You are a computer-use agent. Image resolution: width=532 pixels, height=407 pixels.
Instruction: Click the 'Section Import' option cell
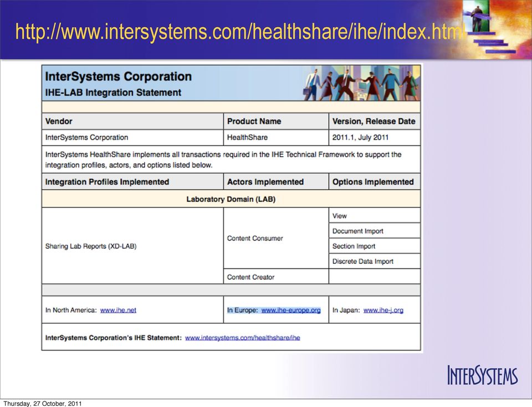[x=375, y=246]
